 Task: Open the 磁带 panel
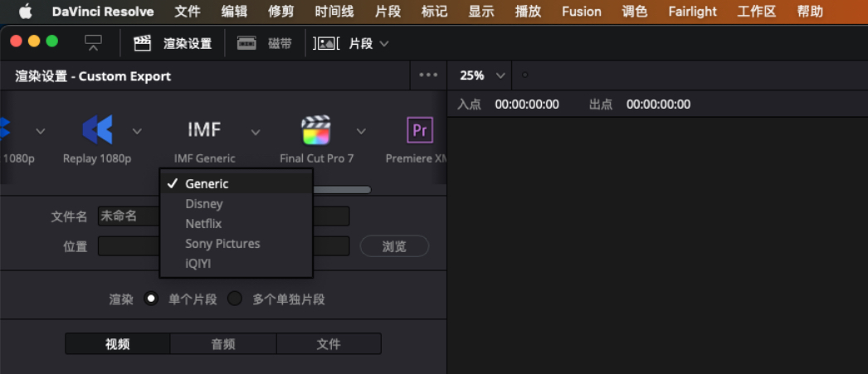pos(280,44)
